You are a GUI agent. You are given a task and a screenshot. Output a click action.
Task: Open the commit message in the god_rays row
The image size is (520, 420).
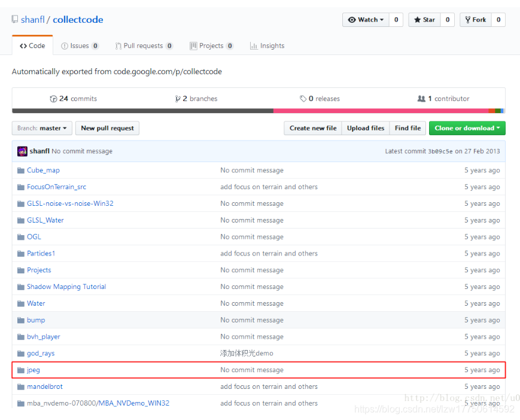pos(247,354)
